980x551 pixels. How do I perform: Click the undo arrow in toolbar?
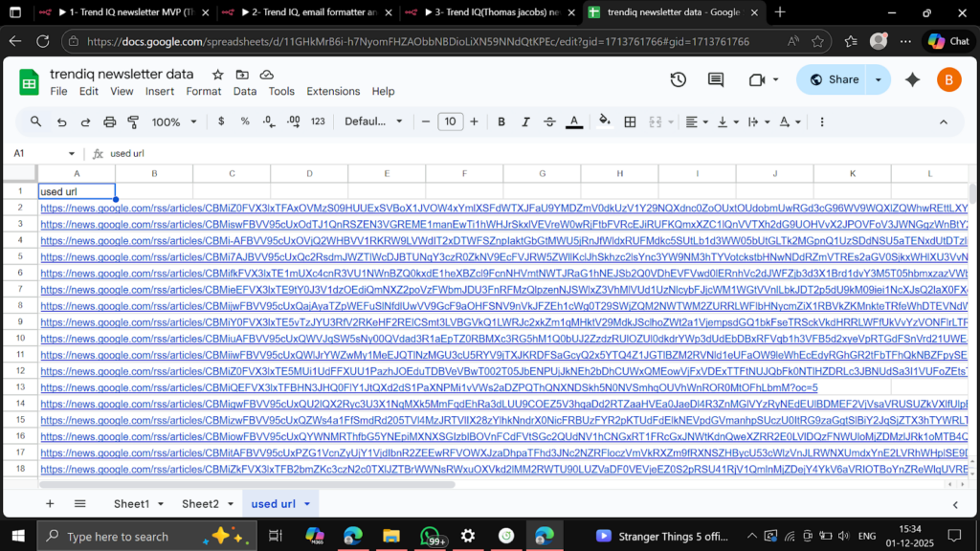[x=62, y=121]
